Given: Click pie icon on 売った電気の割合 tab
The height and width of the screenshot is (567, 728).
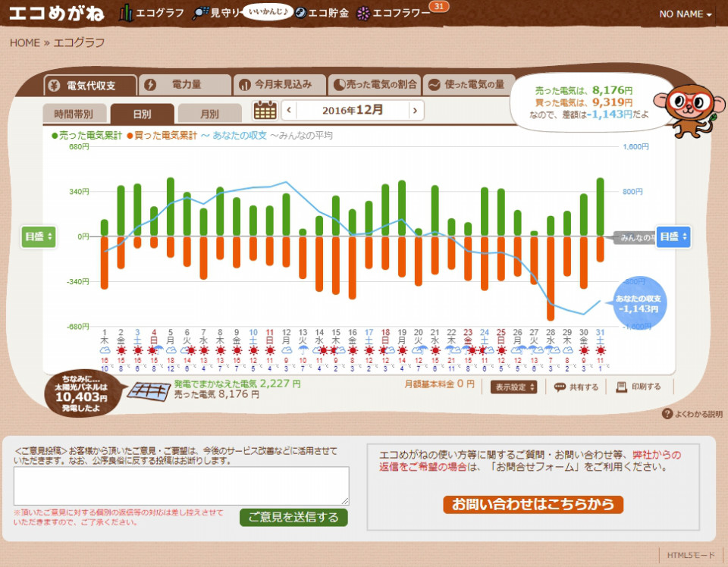Looking at the screenshot, I should pyautogui.click(x=340, y=84).
